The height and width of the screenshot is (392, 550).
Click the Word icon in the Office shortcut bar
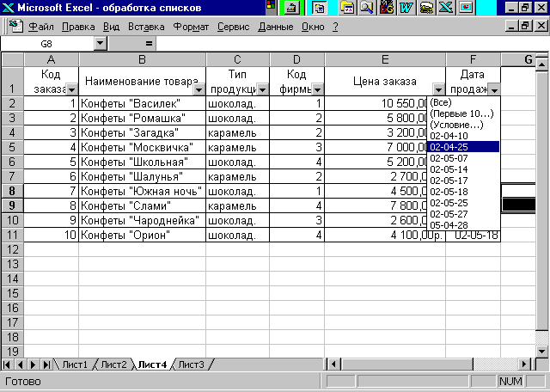point(406,8)
